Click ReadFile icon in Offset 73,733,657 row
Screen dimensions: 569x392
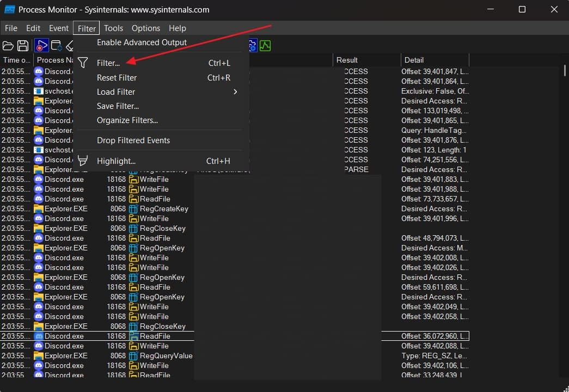(133, 199)
